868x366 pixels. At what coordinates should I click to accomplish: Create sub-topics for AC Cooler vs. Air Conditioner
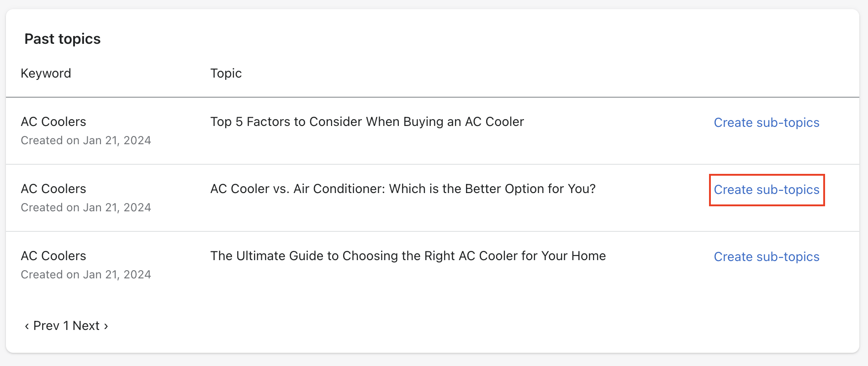[x=766, y=190]
